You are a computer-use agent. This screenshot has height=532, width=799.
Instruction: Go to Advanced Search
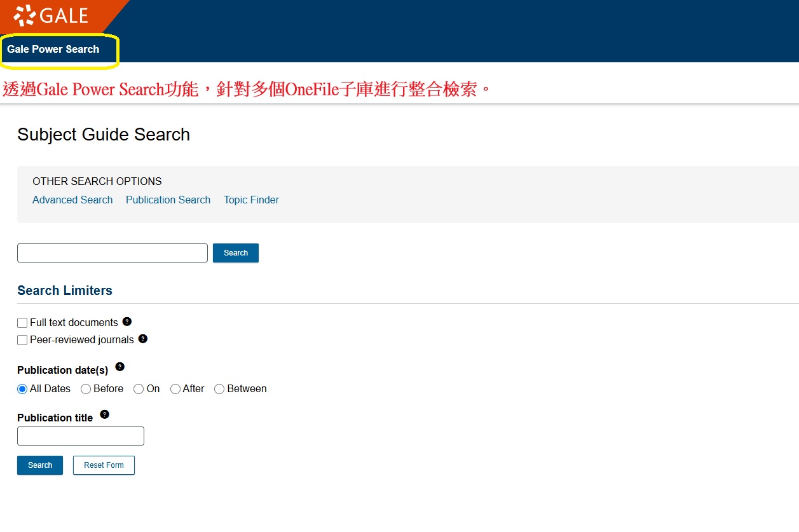pyautogui.click(x=72, y=200)
